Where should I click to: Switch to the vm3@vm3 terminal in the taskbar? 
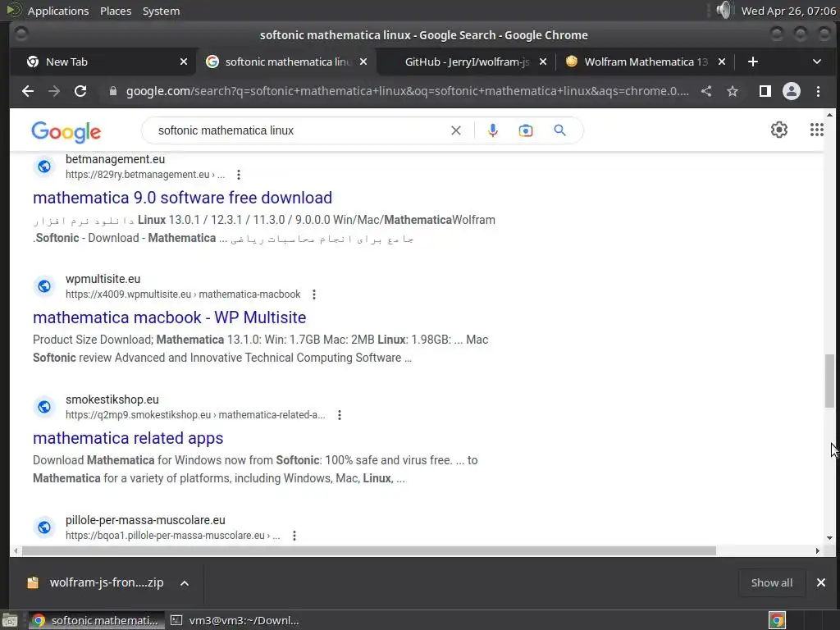point(235,620)
